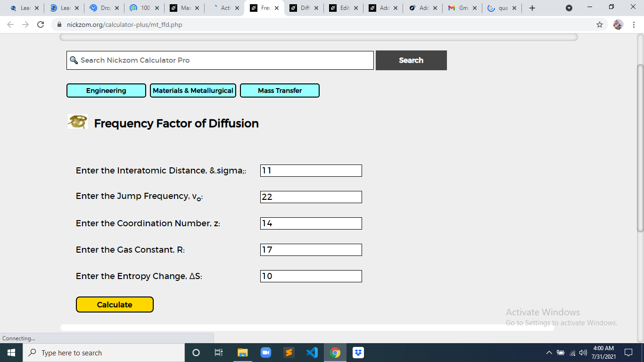Open a new browser tab

(532, 8)
